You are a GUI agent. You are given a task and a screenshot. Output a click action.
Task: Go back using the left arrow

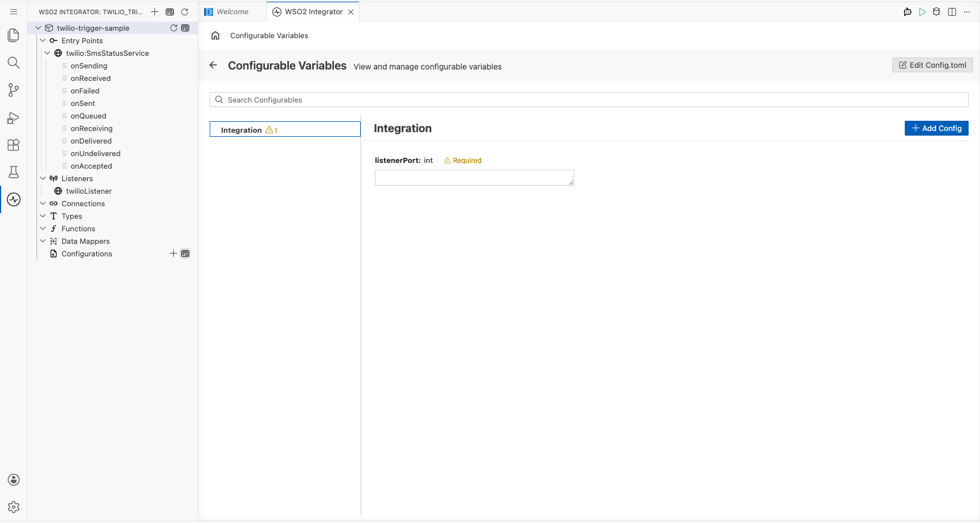coord(214,65)
